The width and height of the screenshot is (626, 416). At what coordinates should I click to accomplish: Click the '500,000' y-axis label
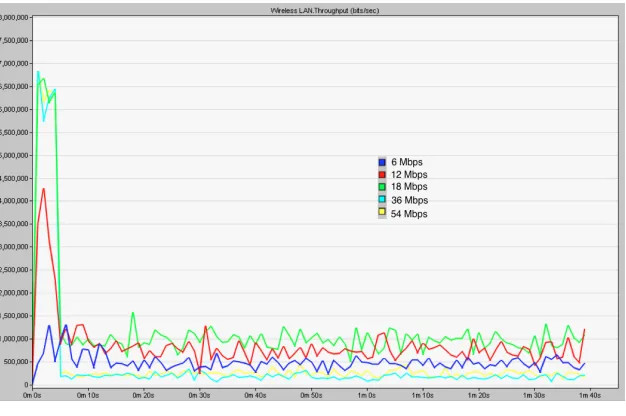16,362
